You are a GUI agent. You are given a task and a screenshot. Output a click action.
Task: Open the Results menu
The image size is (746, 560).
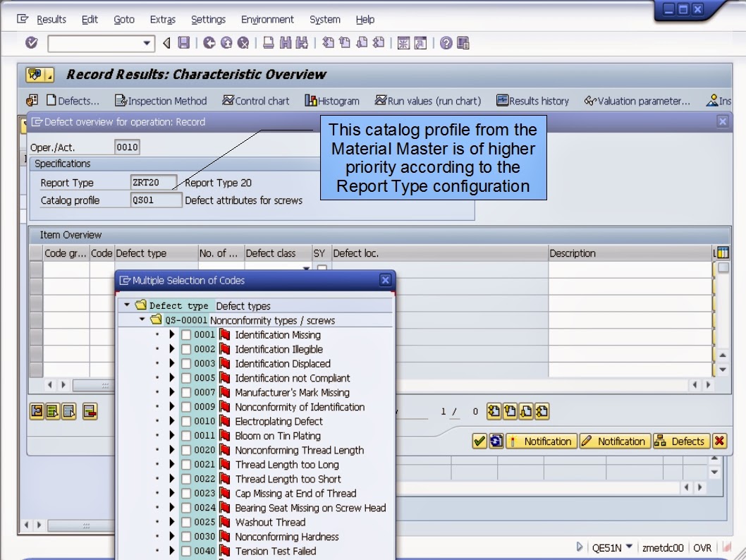[x=51, y=19]
